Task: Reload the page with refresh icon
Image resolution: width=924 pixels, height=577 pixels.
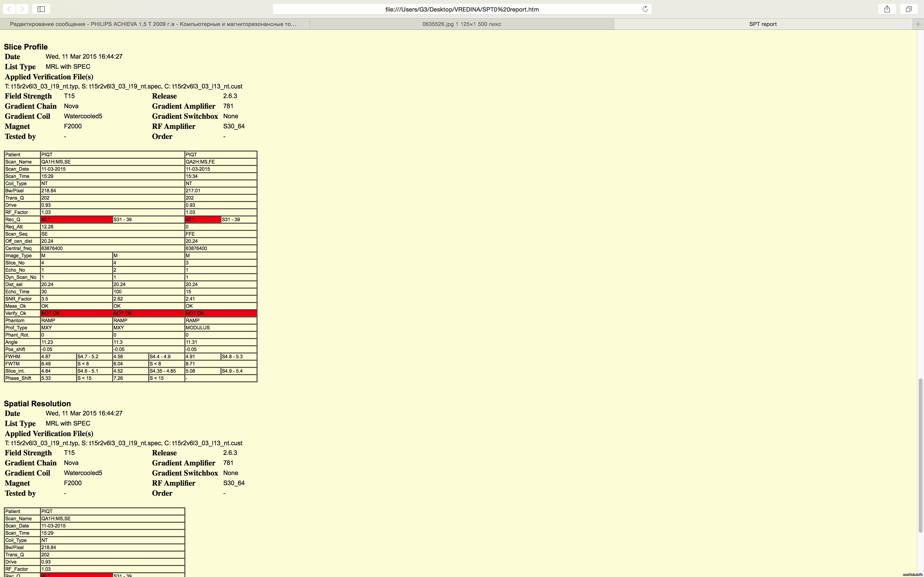Action: coord(645,9)
